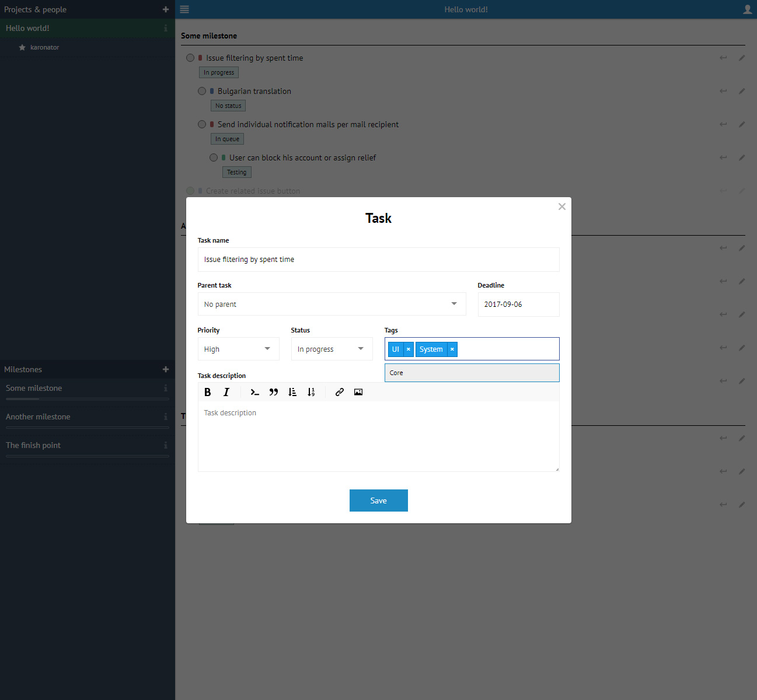Toggle completion circle for Issue filtering task
This screenshot has width=757, height=700.
pyautogui.click(x=190, y=58)
